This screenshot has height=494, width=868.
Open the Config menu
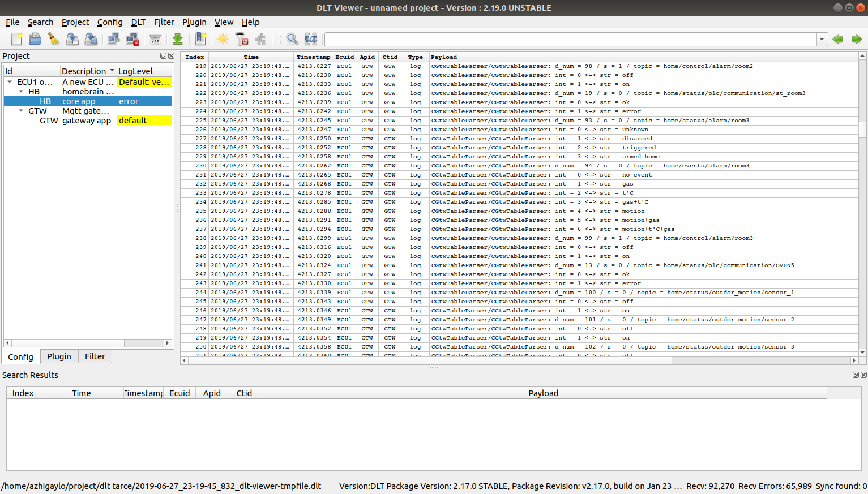[x=110, y=22]
